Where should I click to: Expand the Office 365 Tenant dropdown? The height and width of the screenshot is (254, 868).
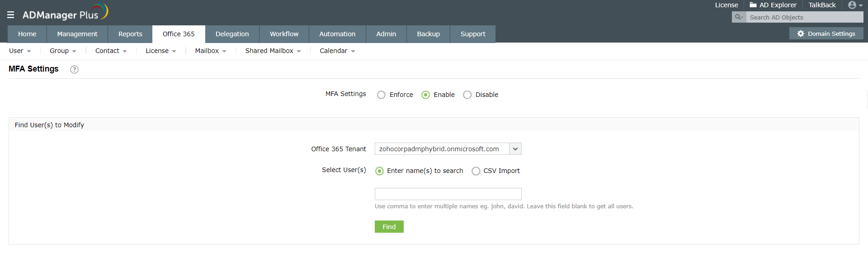click(515, 149)
